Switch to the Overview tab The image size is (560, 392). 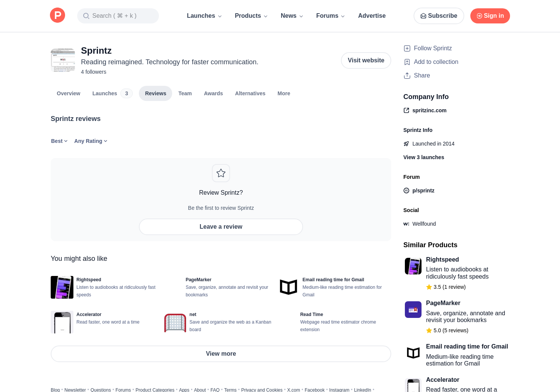pos(68,93)
